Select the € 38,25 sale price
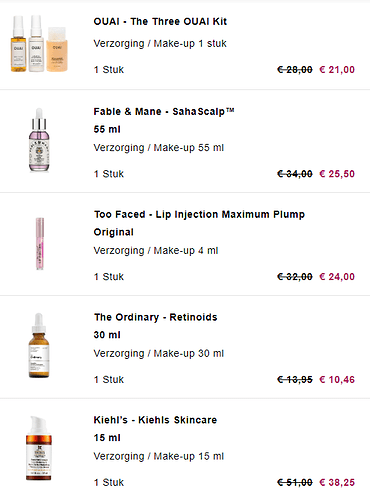370x500 pixels. (337, 482)
